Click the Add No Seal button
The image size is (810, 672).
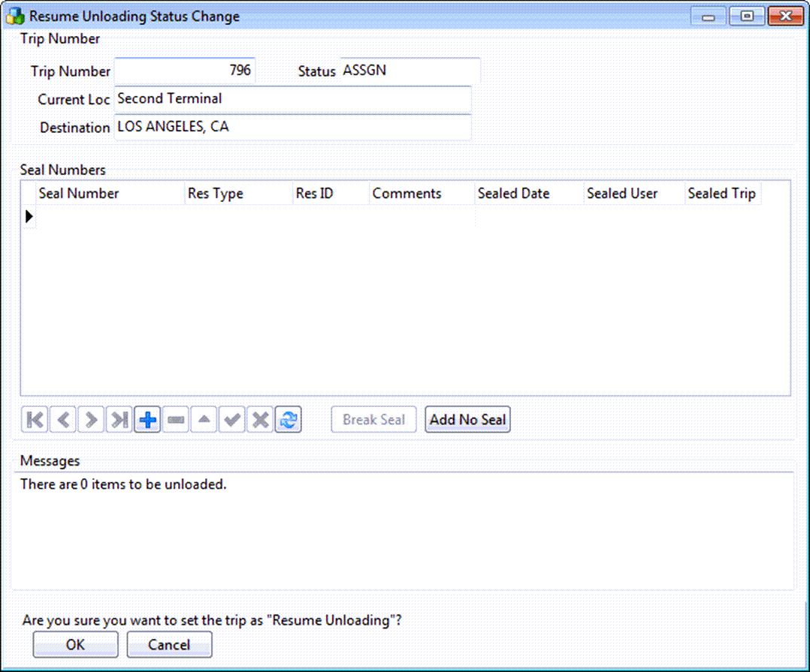pos(467,420)
